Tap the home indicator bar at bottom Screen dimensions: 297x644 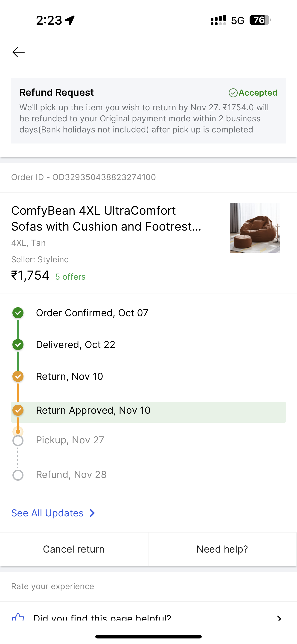tap(148, 636)
